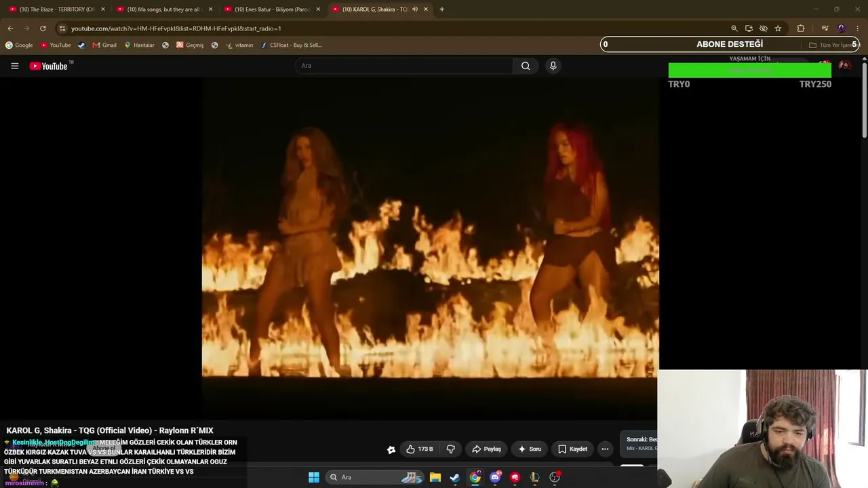Viewport: 868px width, 488px height.
Task: Open the Google bookmark
Action: 19,45
